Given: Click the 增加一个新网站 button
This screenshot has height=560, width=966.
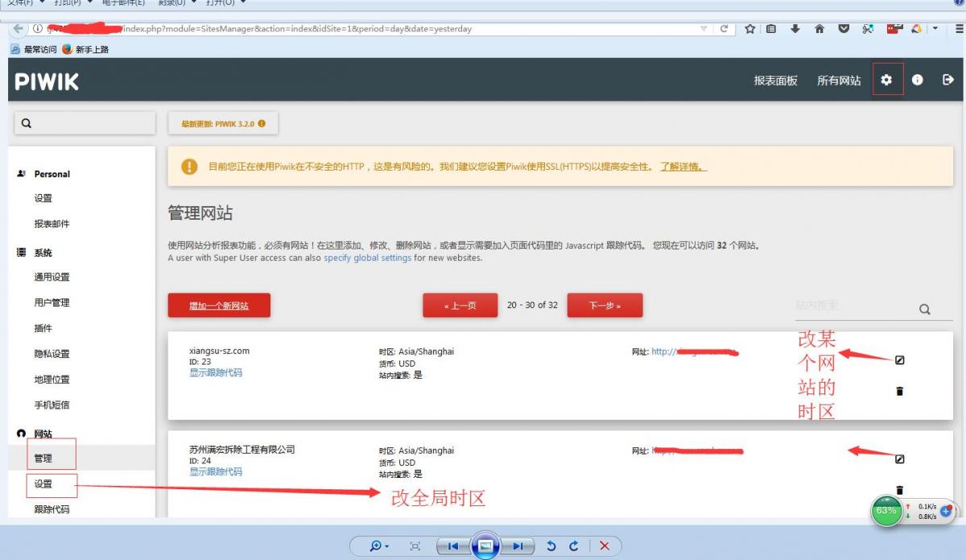Looking at the screenshot, I should 219,306.
